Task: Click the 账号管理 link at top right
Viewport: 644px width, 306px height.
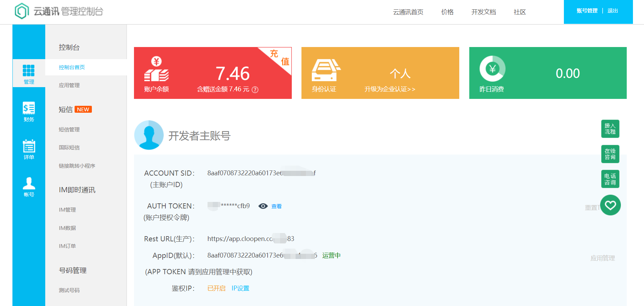Action: point(587,11)
